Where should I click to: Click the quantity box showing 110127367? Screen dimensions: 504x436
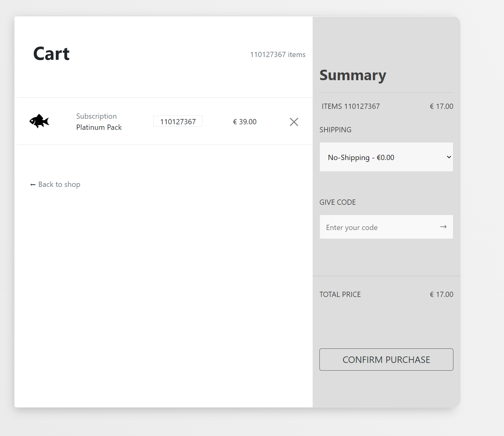178,121
